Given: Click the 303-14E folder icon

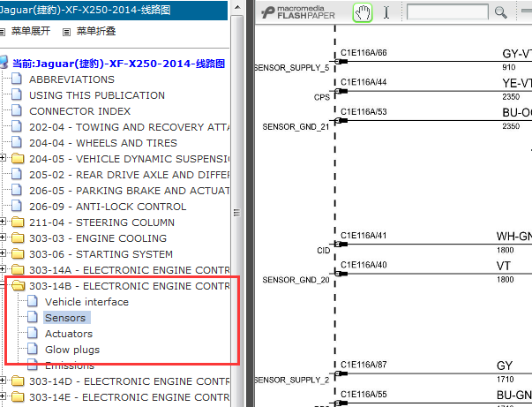Looking at the screenshot, I should [18, 397].
